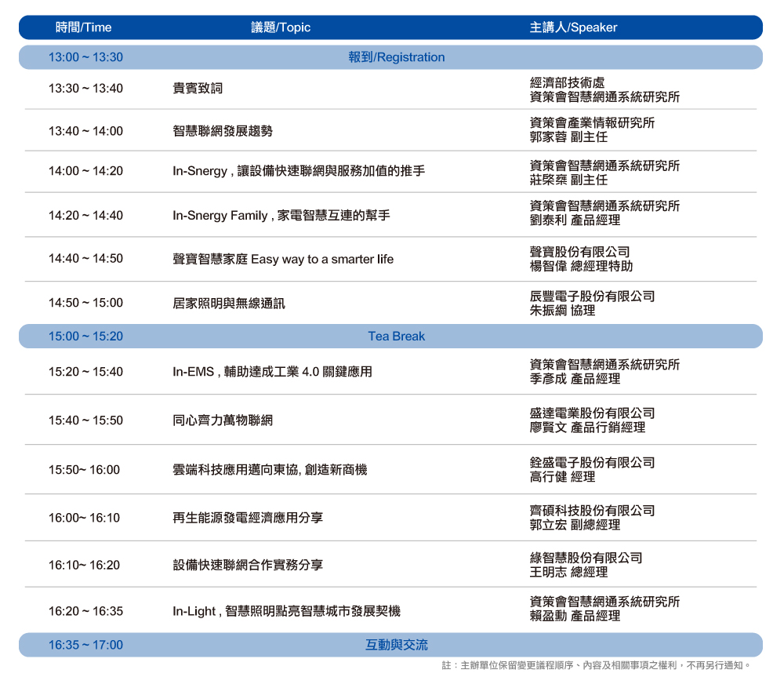784x677 pixels.
Task: Click the 16:00~ 16:10 time slot
Action: click(x=84, y=518)
